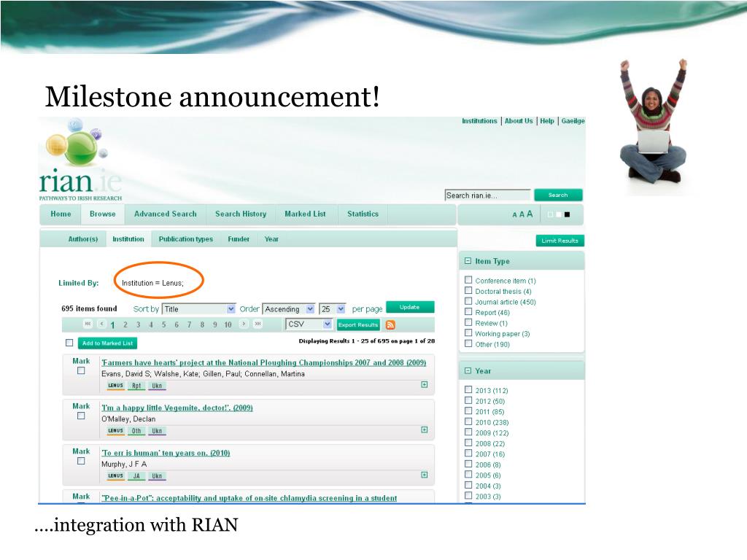The image size is (747, 560).
Task: Open the Browse tab
Action: point(102,214)
